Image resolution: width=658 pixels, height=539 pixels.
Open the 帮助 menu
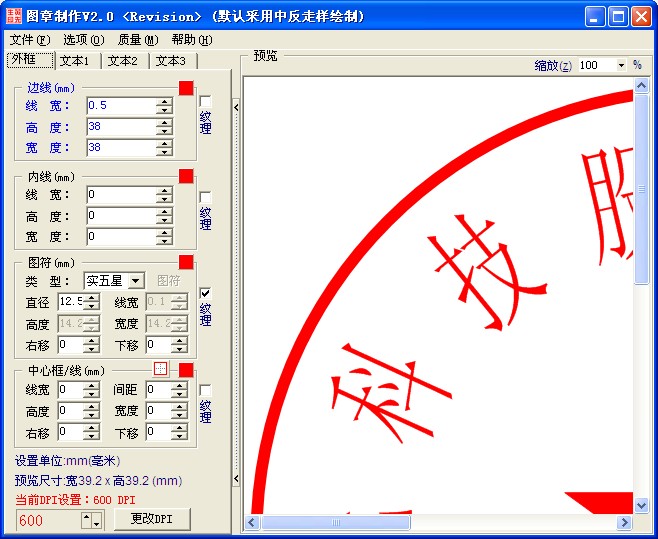[190, 40]
